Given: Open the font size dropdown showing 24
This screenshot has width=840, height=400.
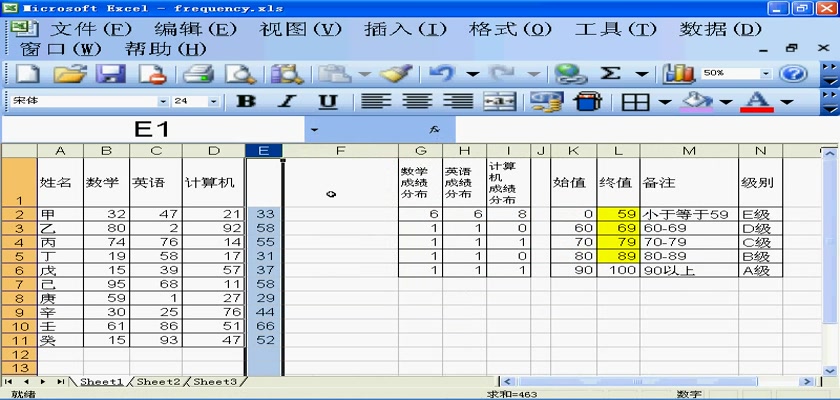Looking at the screenshot, I should (x=213, y=101).
